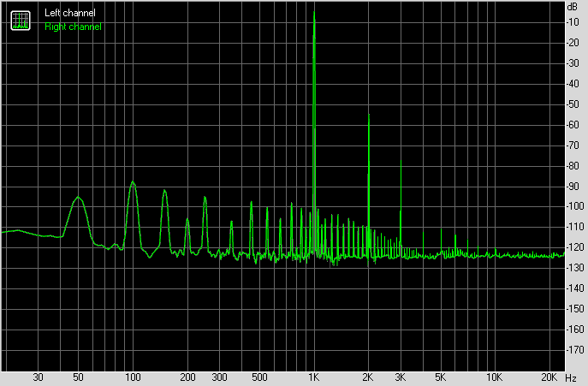
Task: Click the "30" frequency axis label
Action: pyautogui.click(x=38, y=377)
